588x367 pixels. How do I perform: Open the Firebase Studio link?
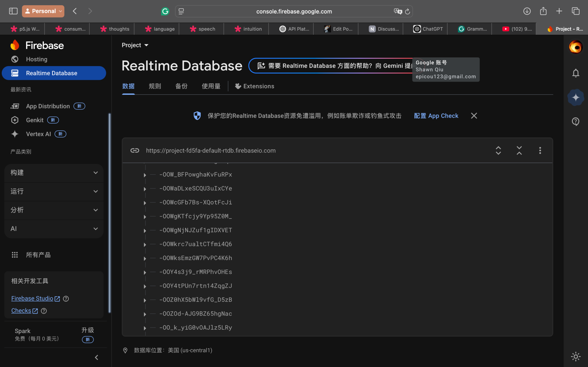32,298
